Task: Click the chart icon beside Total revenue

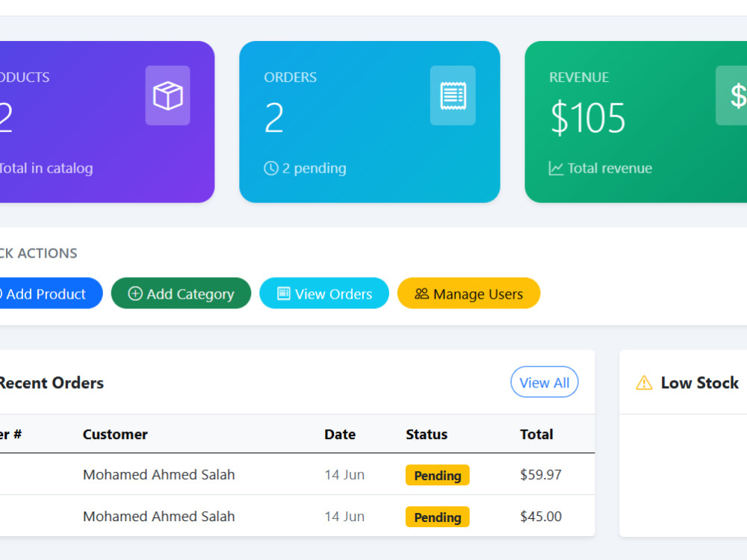Action: click(556, 168)
